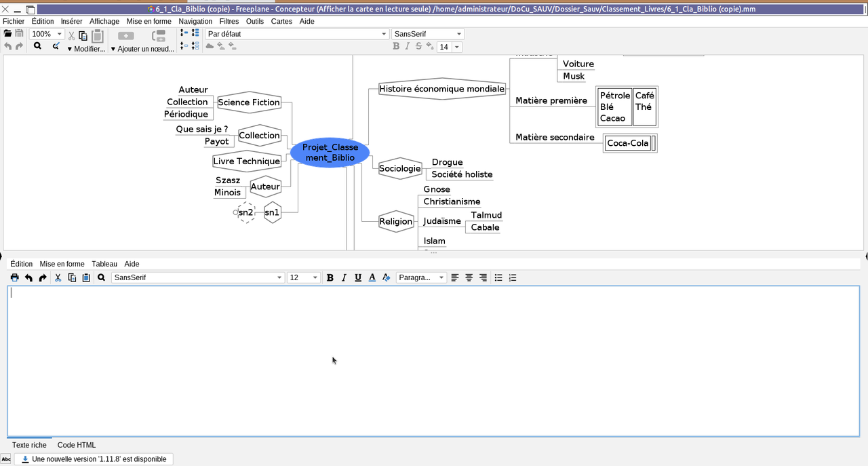Screen dimensions: 868x466
Task: Expand the 'Ajouter un nœud...' dropdown
Action: 142,49
